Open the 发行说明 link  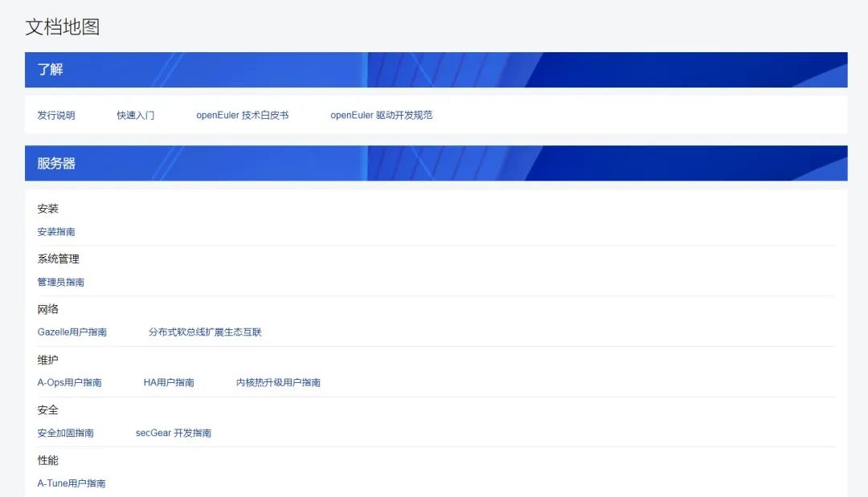pyautogui.click(x=54, y=115)
